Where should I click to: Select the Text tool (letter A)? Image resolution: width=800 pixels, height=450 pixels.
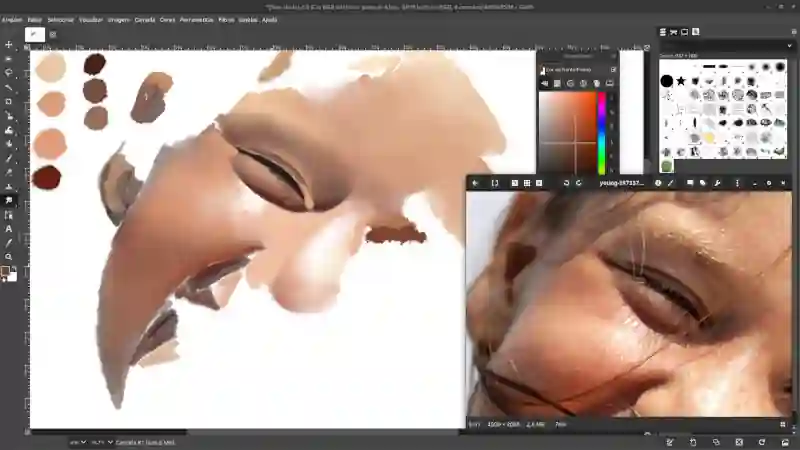9,229
